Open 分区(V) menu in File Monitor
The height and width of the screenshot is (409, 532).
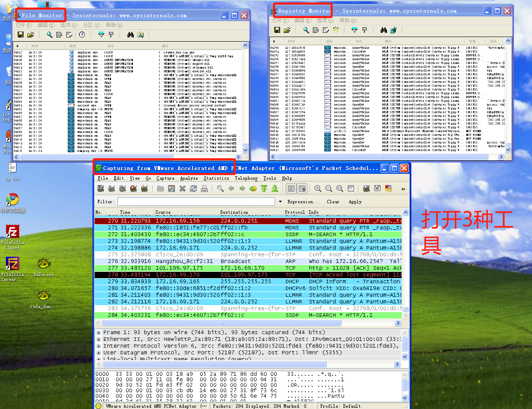pos(91,25)
